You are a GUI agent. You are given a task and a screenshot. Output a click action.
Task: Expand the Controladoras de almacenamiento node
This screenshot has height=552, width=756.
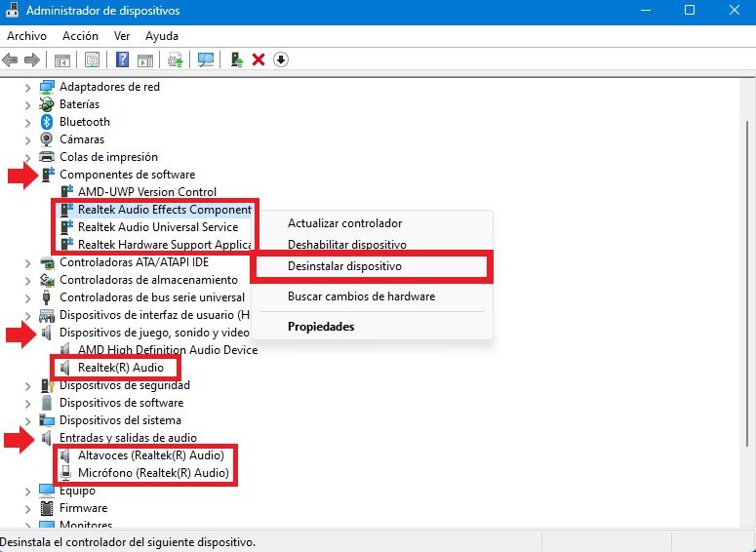point(28,281)
